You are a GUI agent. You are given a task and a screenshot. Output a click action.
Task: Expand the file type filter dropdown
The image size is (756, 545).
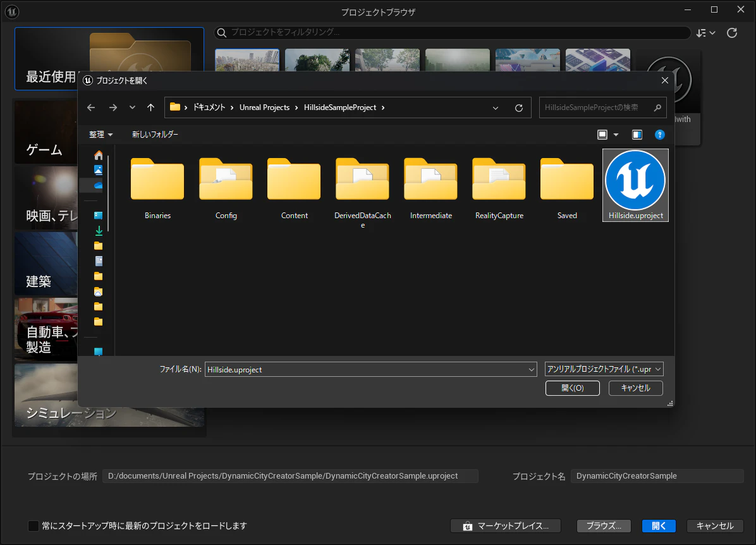pos(604,369)
